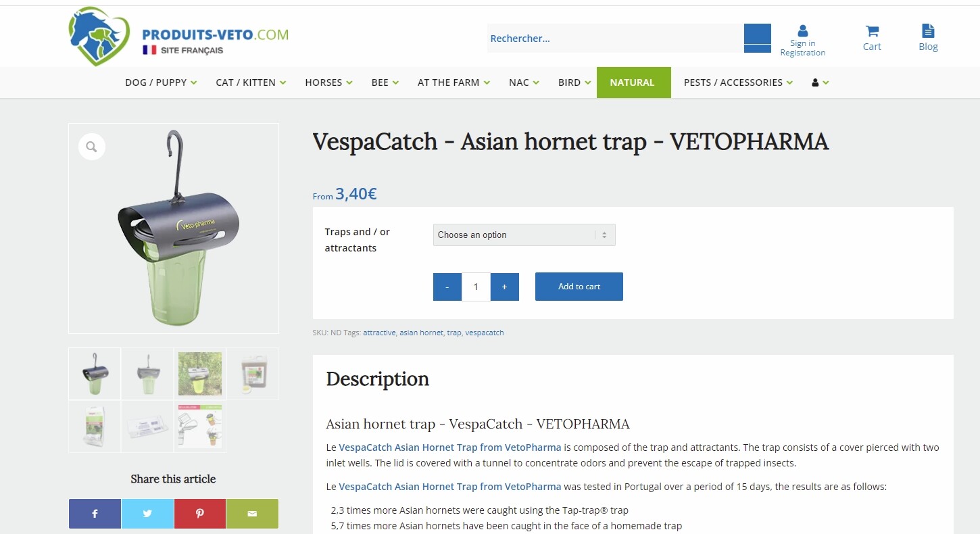Open the NATURAL menu tab

[633, 82]
